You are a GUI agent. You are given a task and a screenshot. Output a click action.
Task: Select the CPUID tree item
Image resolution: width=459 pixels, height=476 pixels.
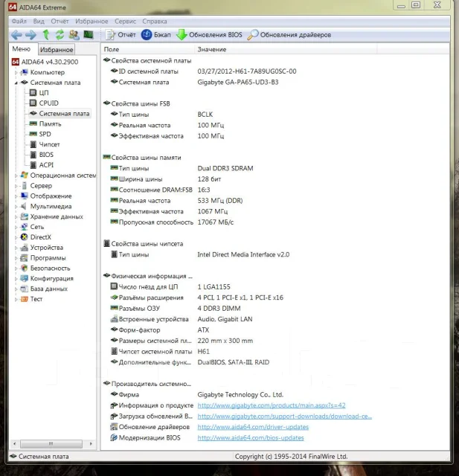point(48,103)
